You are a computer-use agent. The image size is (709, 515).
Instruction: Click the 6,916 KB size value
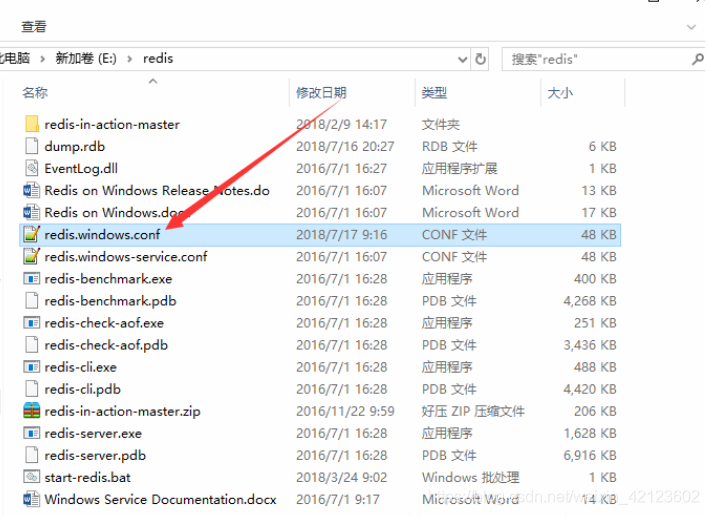[x=590, y=456]
